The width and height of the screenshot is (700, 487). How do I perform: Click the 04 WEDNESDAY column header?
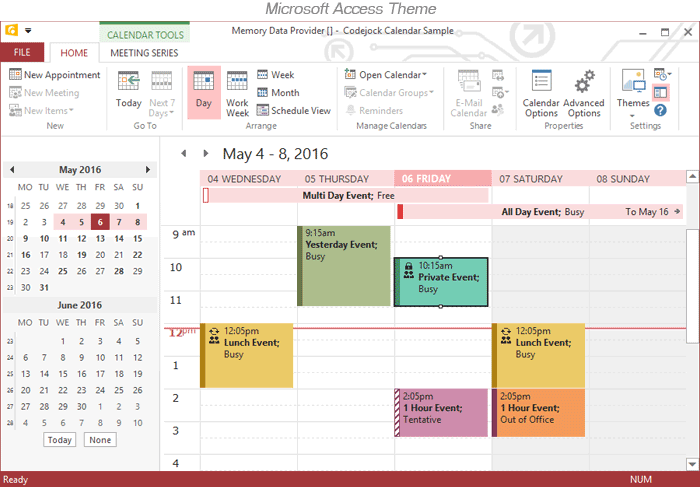pos(249,179)
